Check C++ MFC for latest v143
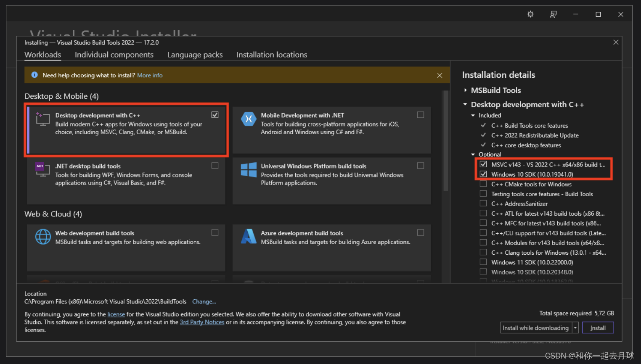 483,223
